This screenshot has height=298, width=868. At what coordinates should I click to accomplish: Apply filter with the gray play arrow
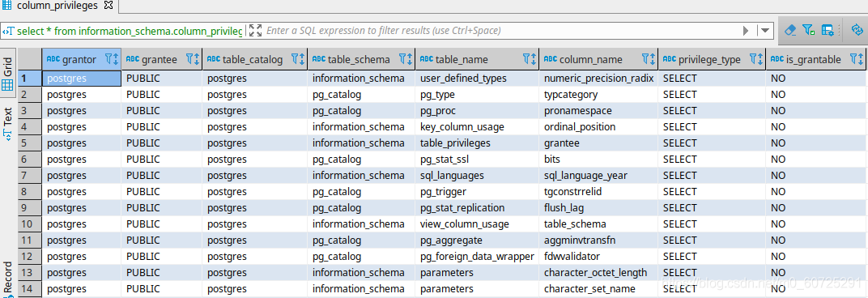[x=747, y=31]
